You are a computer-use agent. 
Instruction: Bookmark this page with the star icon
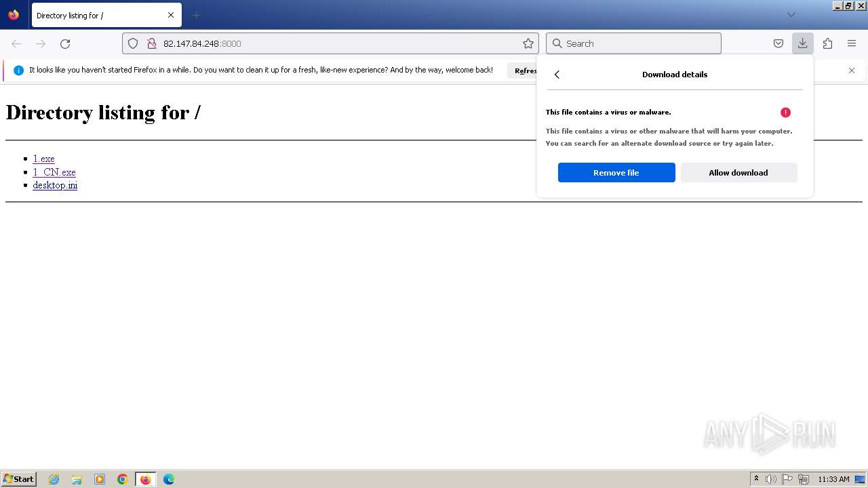pyautogui.click(x=528, y=43)
